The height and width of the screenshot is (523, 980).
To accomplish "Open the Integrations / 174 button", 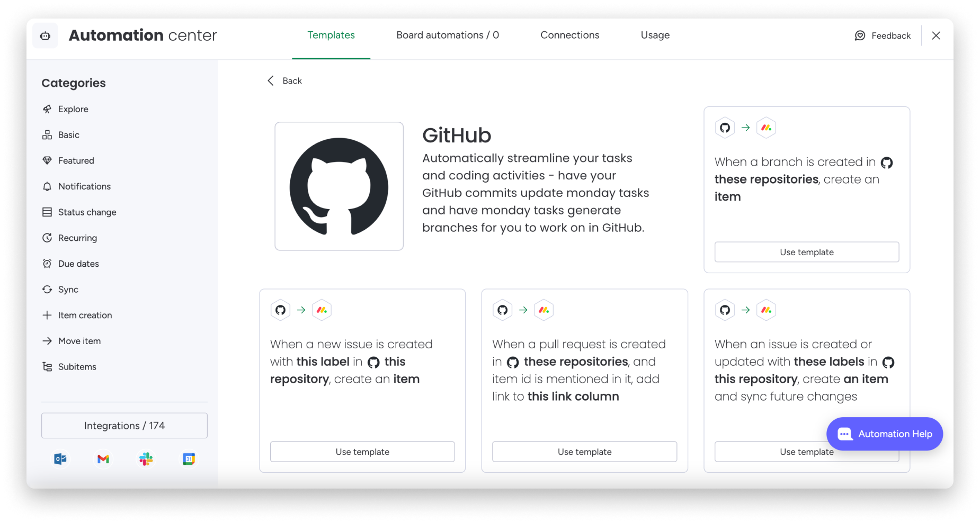I will [x=124, y=426].
